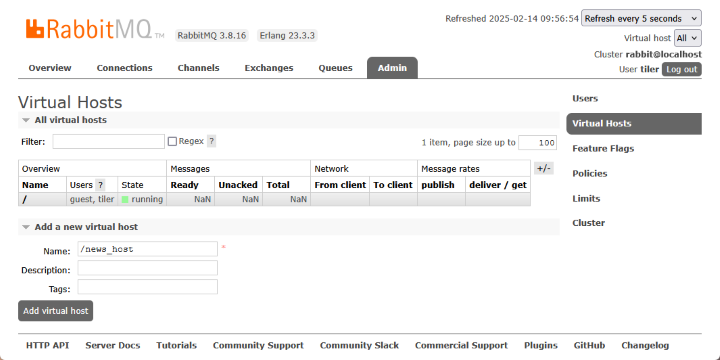Open the GitHub footer link
This screenshot has height=360, width=720.
[589, 345]
